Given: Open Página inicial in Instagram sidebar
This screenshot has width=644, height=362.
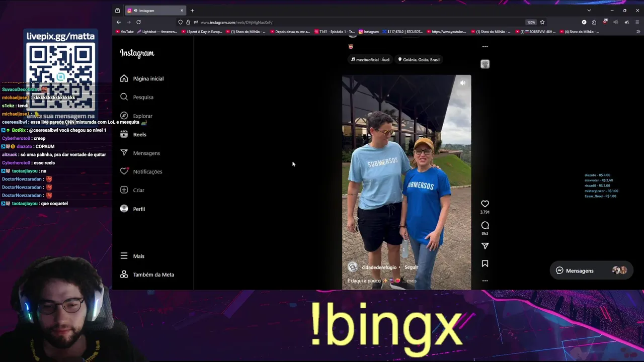Looking at the screenshot, I should pos(142,78).
